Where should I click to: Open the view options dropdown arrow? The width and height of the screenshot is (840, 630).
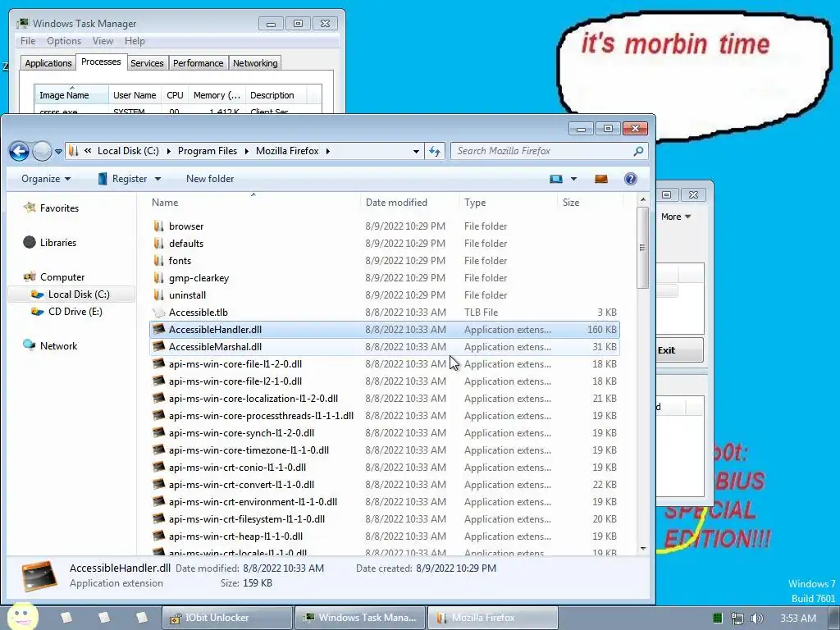coord(573,179)
